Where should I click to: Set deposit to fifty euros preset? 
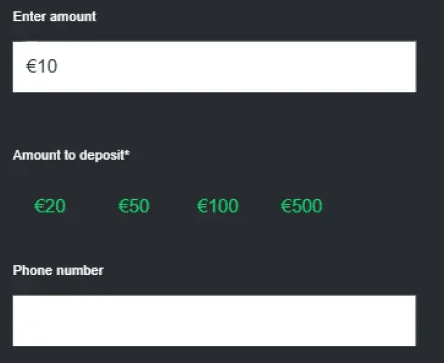(134, 206)
